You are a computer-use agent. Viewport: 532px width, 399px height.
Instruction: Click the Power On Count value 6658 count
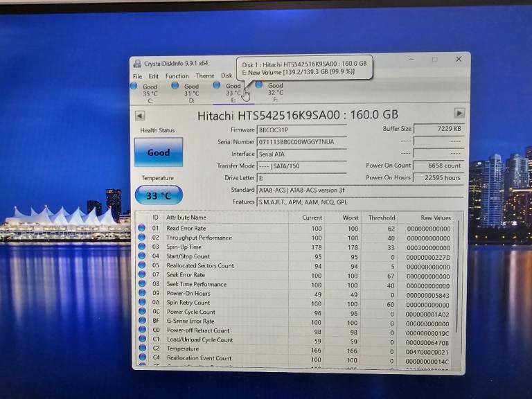(x=438, y=166)
